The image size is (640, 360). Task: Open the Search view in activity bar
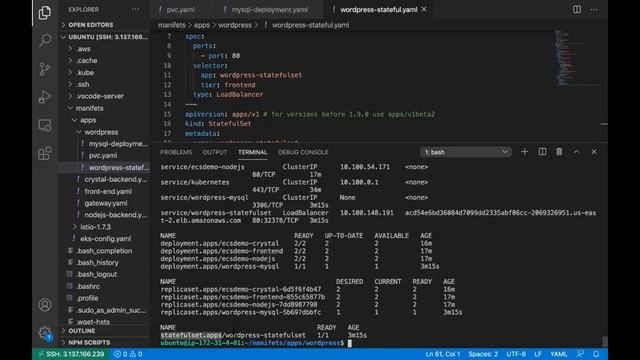(45, 40)
